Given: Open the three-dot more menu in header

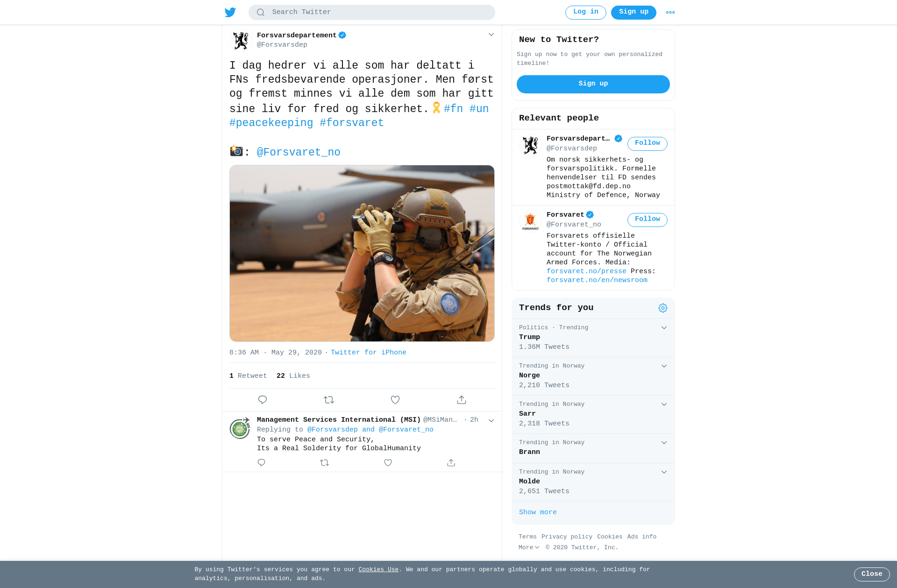Looking at the screenshot, I should [670, 13].
